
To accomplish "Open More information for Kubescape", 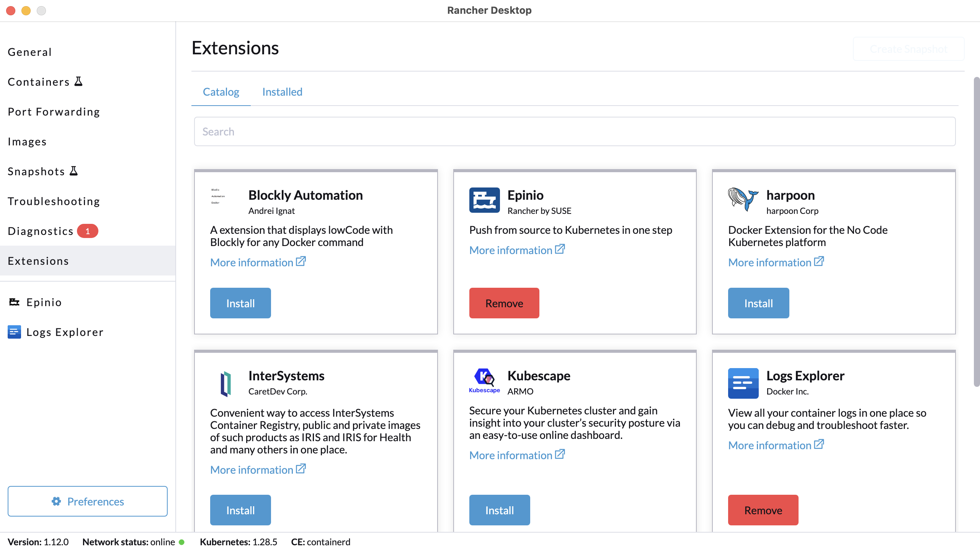I will (512, 455).
